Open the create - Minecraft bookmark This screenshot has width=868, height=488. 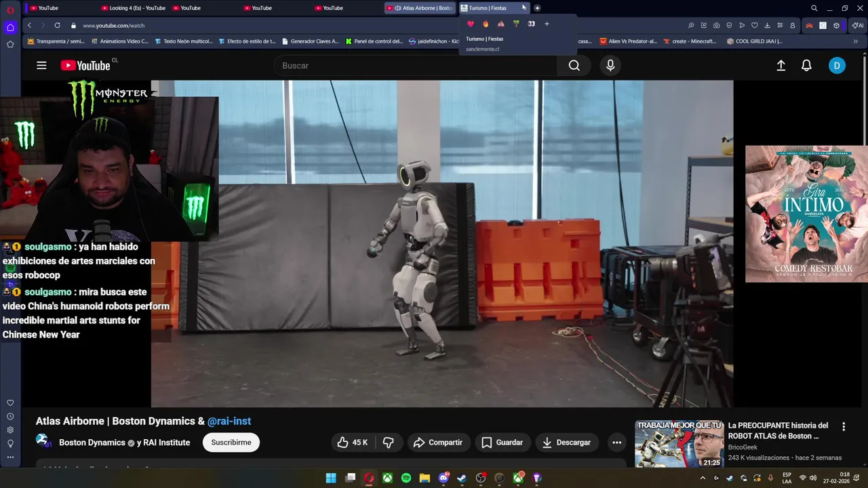[x=690, y=41]
